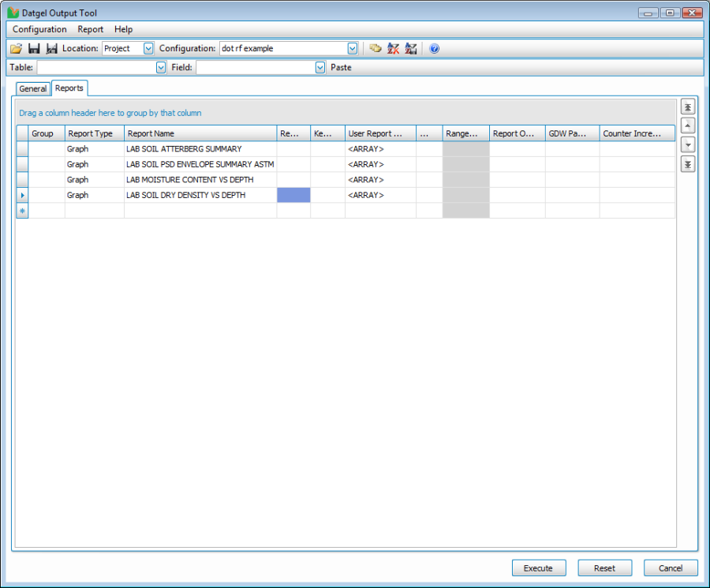Image resolution: width=710 pixels, height=588 pixels.
Task: Move selected row to bottom
Action: (687, 164)
